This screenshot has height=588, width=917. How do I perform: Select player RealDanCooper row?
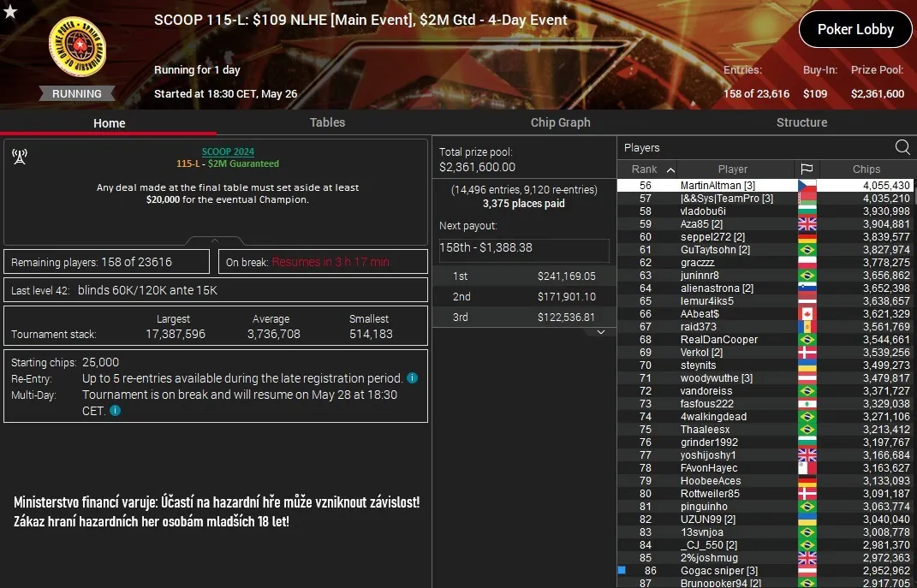(765, 340)
